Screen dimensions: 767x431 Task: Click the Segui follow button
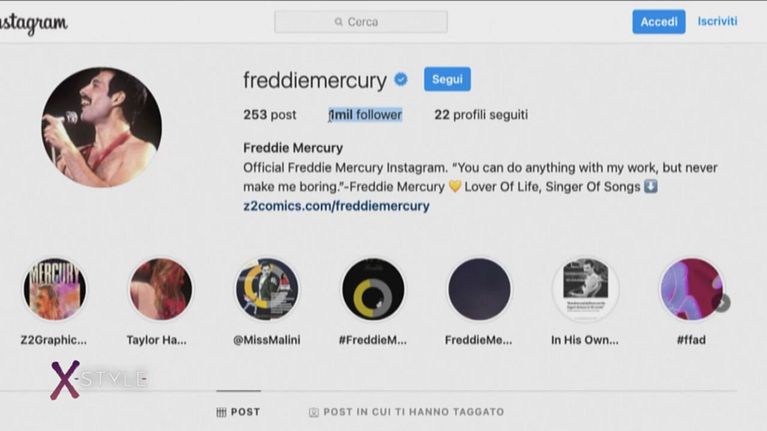pyautogui.click(x=447, y=79)
